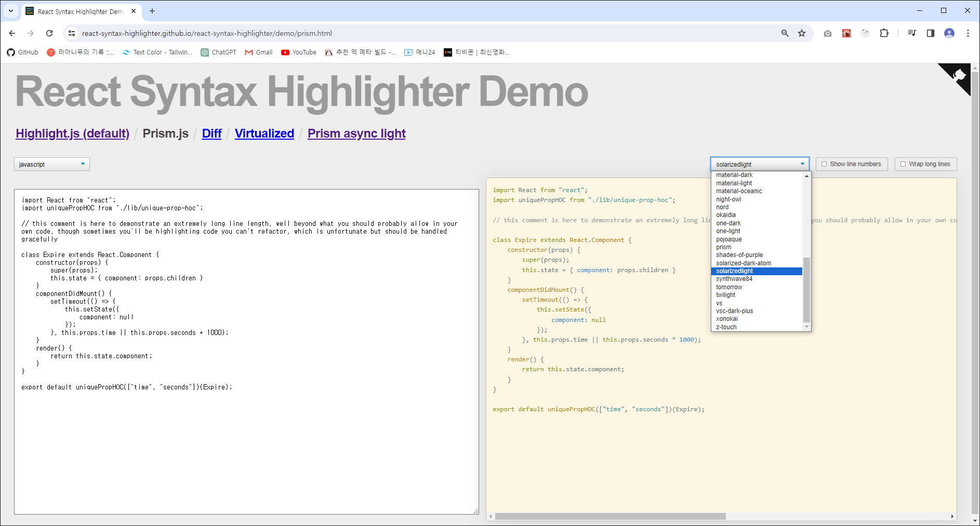Open the Highlight.js (default) link
This screenshot has width=980, height=526.
(72, 133)
